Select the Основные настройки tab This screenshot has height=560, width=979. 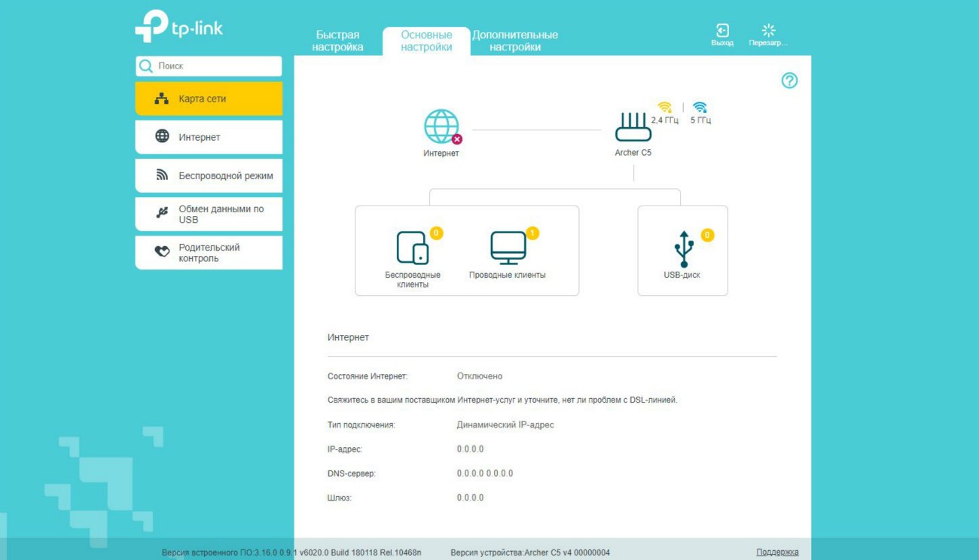pyautogui.click(x=426, y=41)
